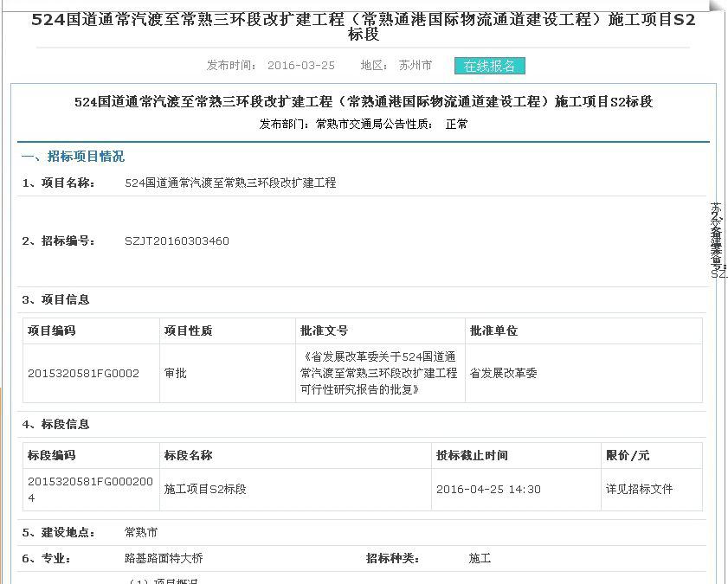Click the construction location value 常熟市
728x584 pixels.
point(141,532)
